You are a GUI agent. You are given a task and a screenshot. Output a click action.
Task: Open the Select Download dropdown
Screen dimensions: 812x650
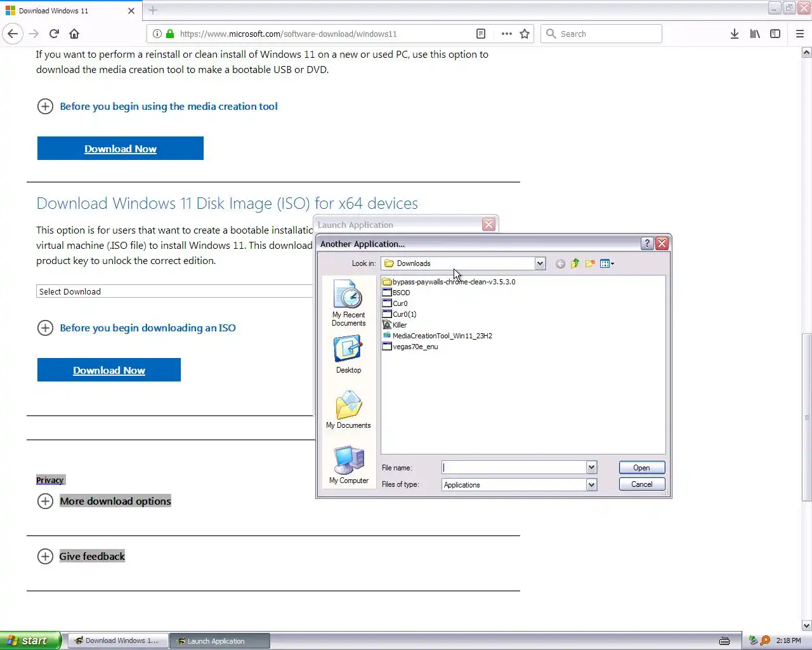click(x=174, y=291)
